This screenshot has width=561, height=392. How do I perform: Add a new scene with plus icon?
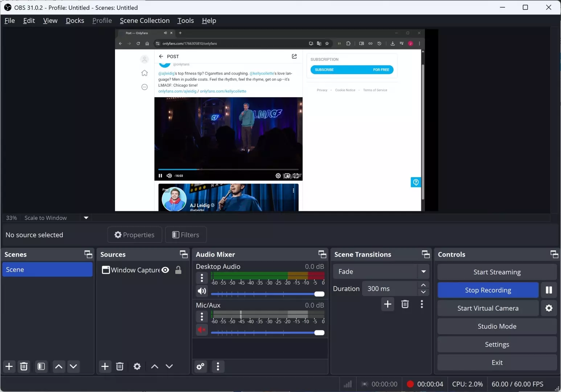[x=9, y=367]
